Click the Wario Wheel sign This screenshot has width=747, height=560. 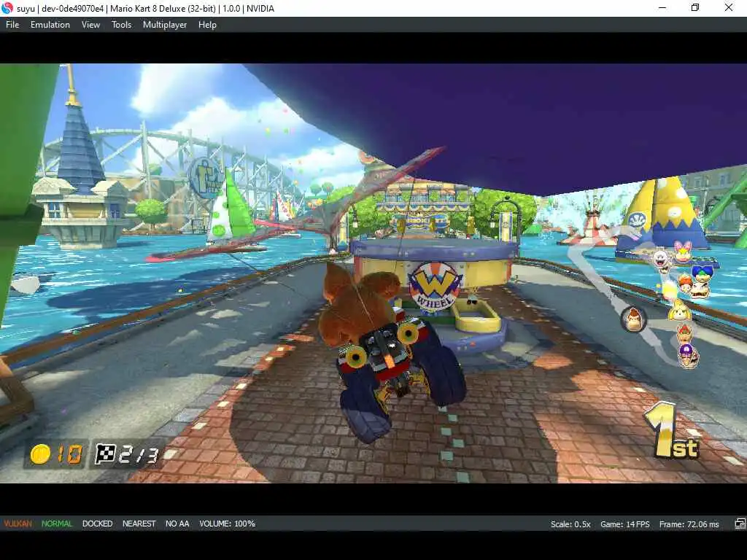pyautogui.click(x=435, y=287)
